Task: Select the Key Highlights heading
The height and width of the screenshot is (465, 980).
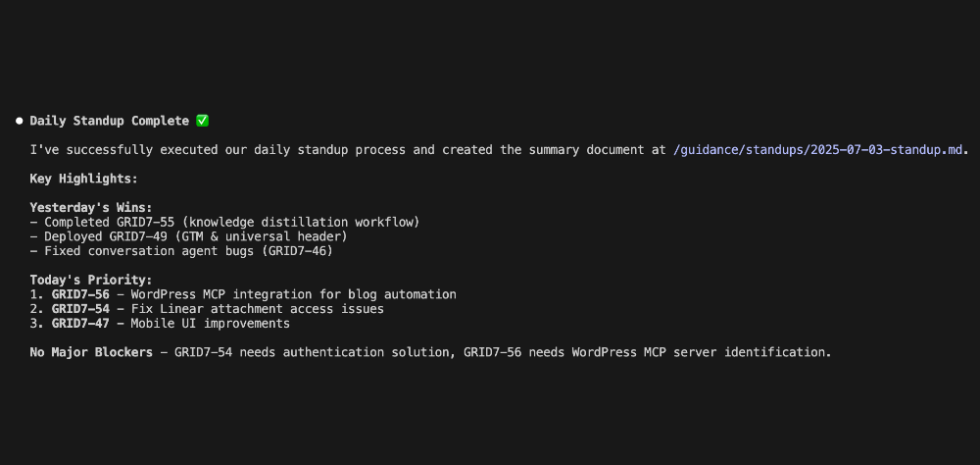Action: [x=83, y=179]
